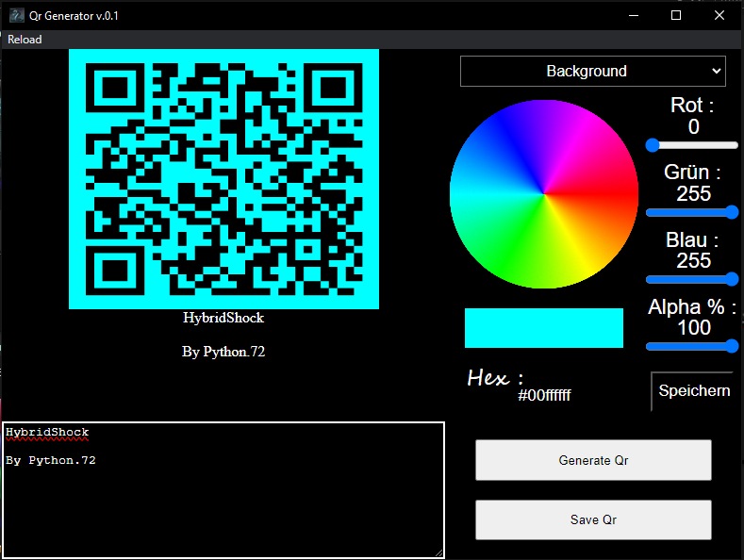
Task: Click the Rot slider handle
Action: point(653,145)
